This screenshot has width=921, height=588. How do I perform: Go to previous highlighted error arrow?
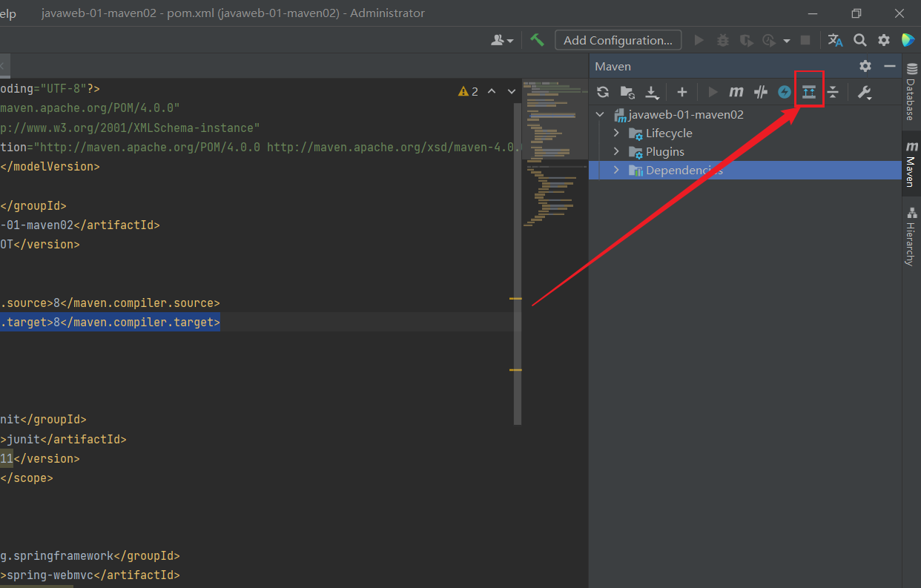tap(491, 91)
